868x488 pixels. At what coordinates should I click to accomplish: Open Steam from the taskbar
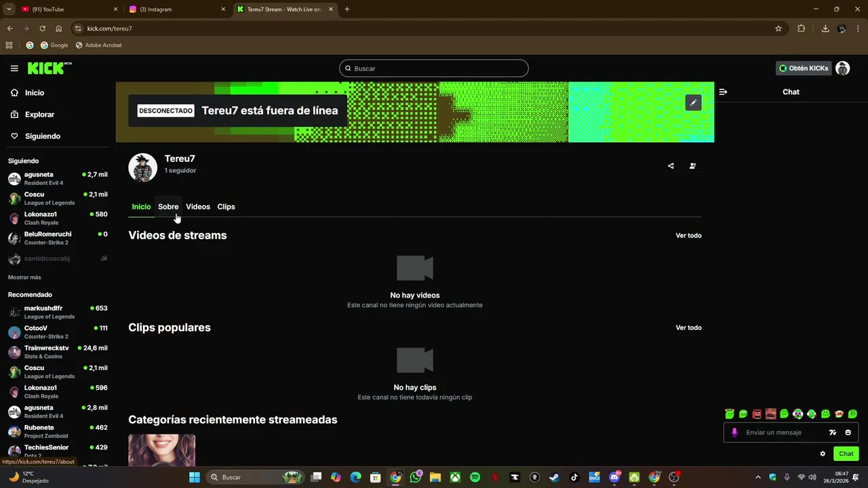tap(554, 477)
